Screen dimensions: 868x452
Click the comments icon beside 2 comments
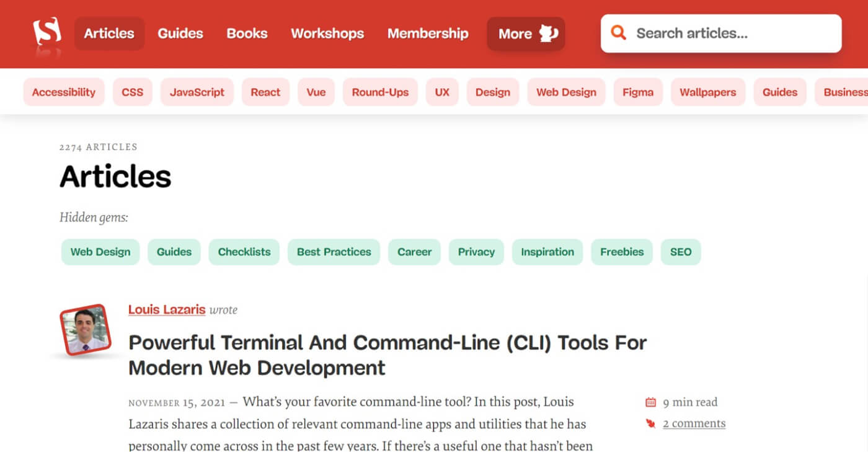[x=650, y=423]
